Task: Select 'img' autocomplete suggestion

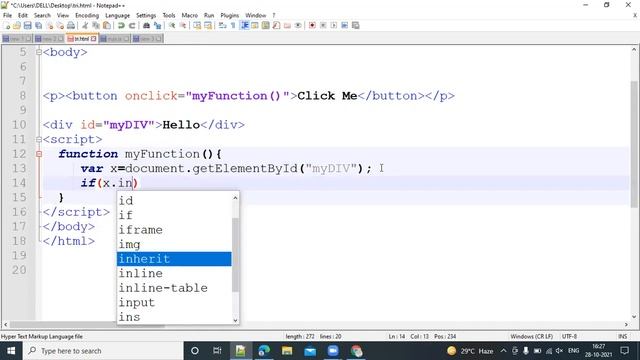Action: pos(174,244)
